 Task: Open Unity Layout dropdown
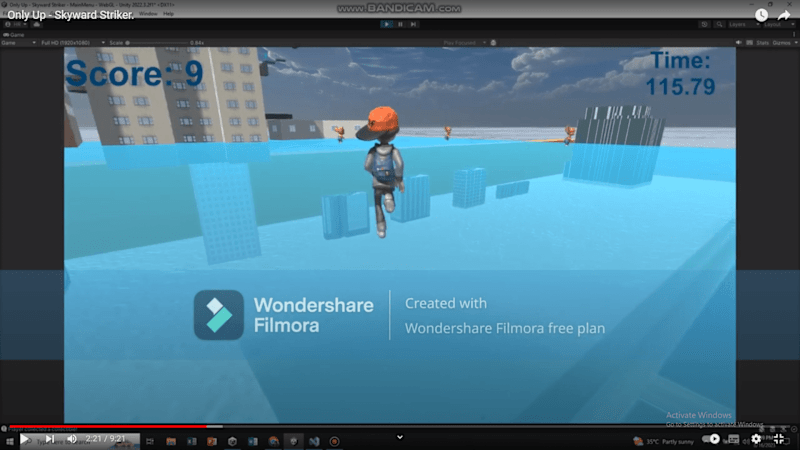779,24
